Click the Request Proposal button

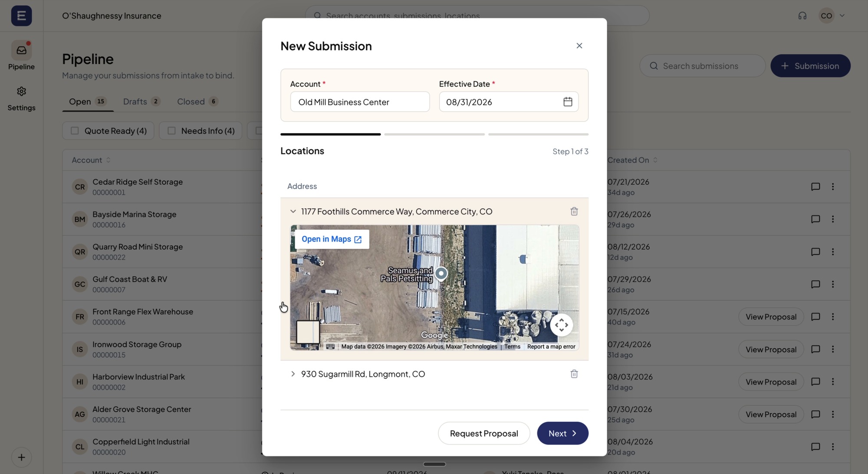484,433
